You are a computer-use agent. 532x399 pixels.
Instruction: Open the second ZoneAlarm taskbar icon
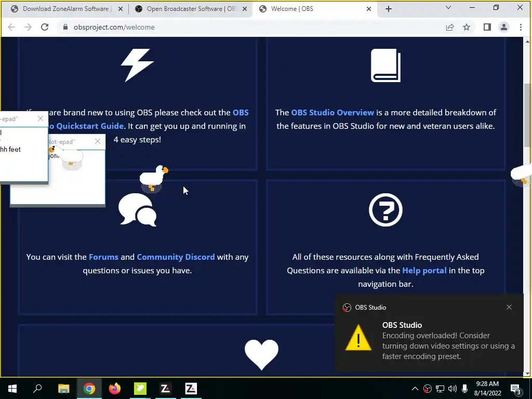[x=191, y=389]
